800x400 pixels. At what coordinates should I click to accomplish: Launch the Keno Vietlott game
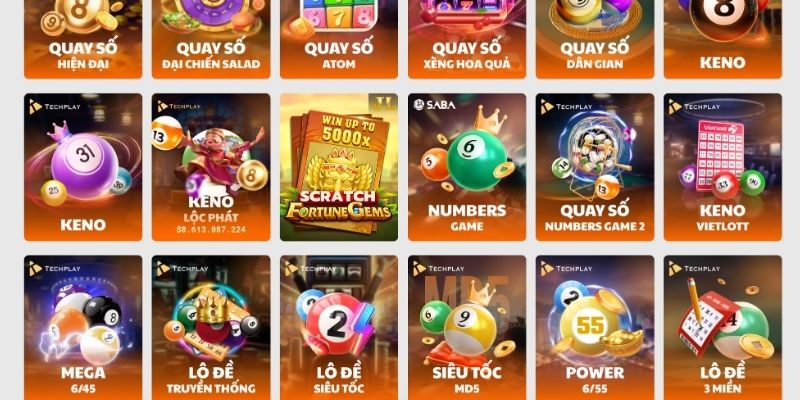(722, 167)
